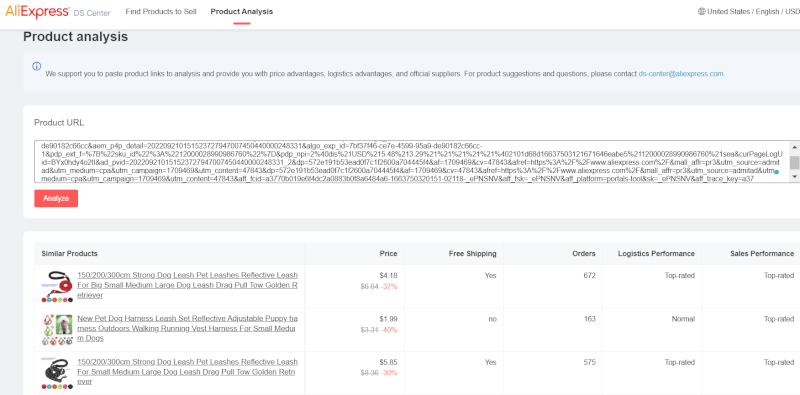Click the -40% discount text

[x=389, y=330]
